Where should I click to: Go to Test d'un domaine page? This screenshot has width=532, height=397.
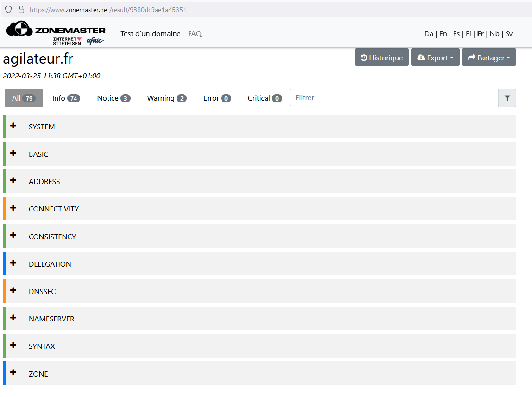[x=151, y=34]
